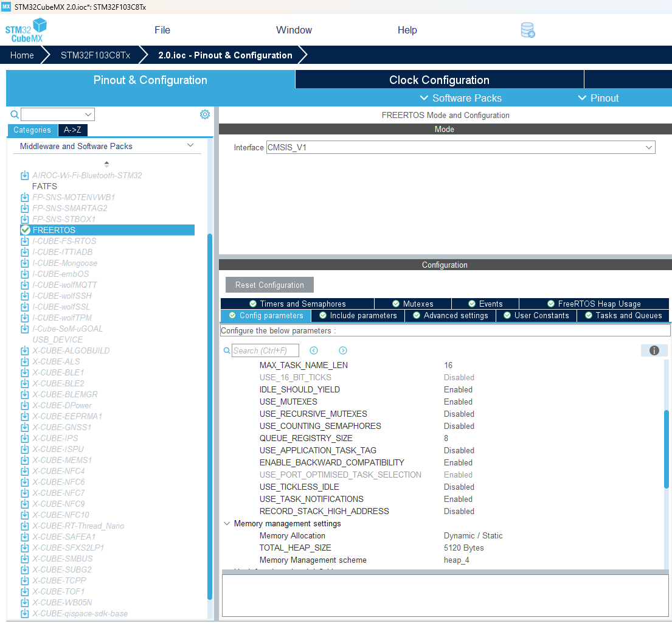The image size is (672, 623).
Task: Click the download icon beside I-CUBE-Mongoose
Action: 25,263
